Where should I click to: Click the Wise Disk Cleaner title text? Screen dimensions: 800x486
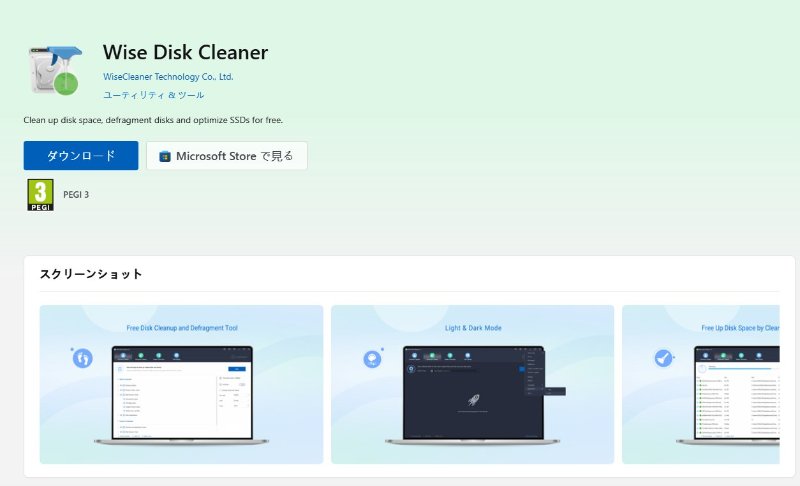coord(185,52)
